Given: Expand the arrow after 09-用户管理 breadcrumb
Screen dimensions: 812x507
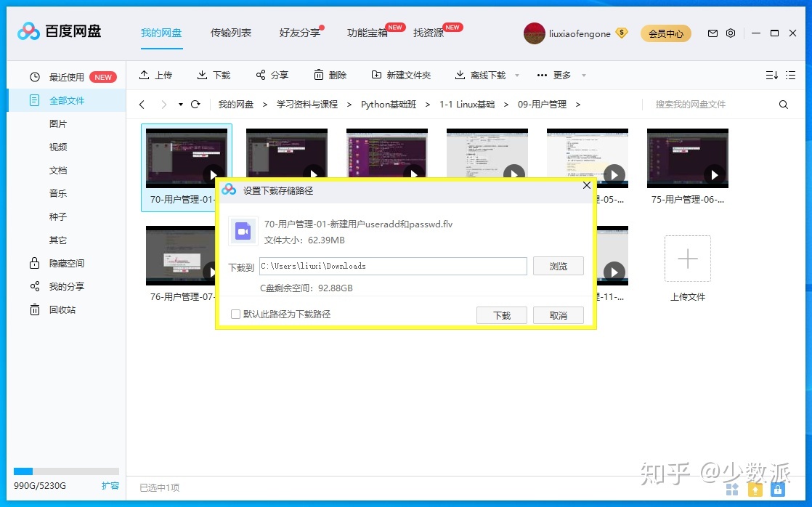Looking at the screenshot, I should coord(578,104).
